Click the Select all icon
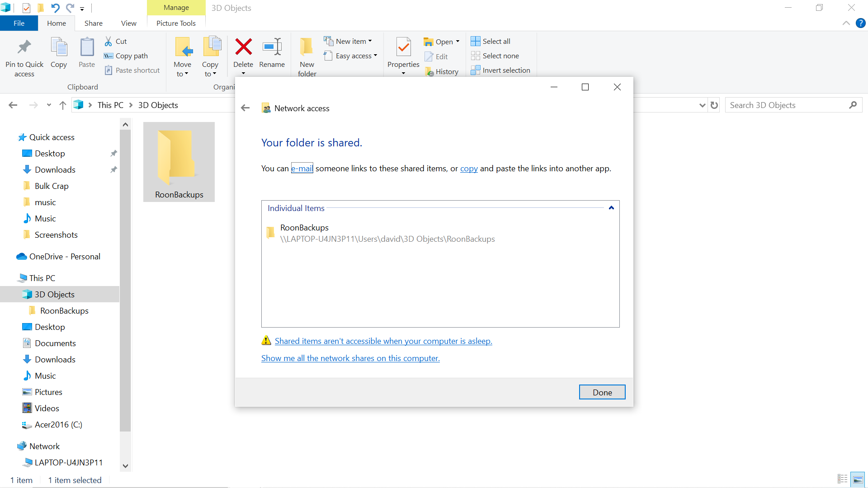 pos(476,41)
